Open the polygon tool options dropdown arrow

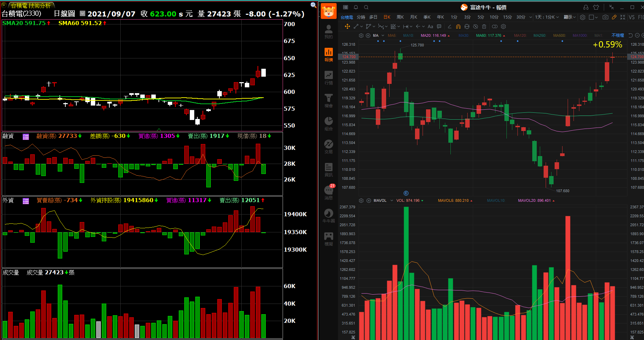click(374, 26)
